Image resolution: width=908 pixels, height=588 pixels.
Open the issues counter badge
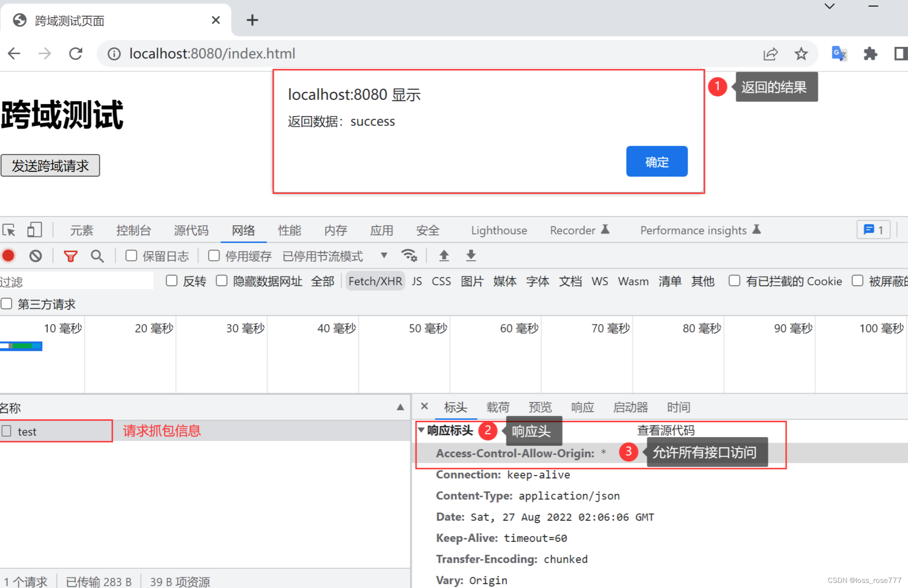[873, 230]
